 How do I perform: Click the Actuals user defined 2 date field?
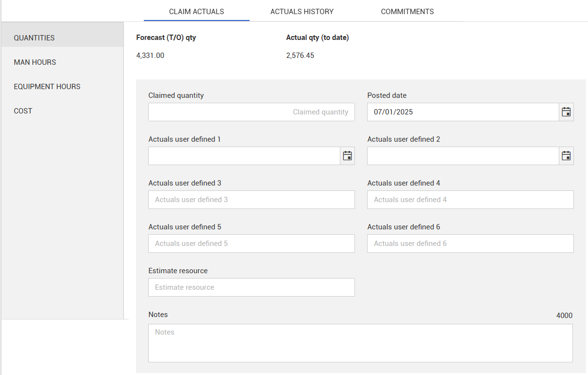coord(462,156)
